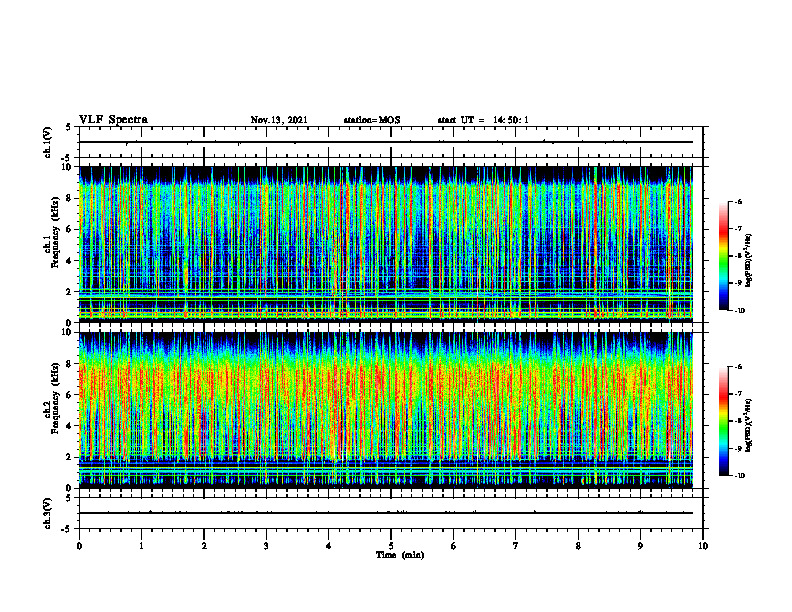
Task: Click the "-10" value on the ch.1 colorbar
Action: pos(740,311)
